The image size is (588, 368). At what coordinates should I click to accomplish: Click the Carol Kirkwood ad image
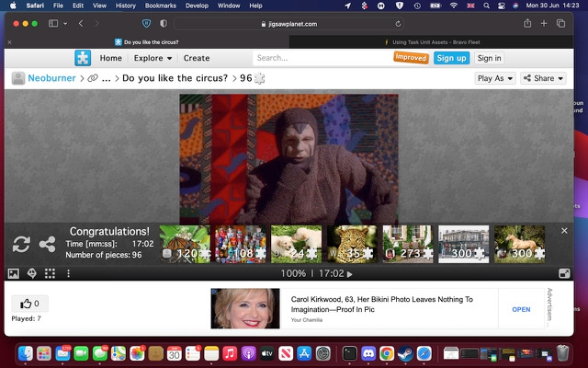click(x=245, y=308)
